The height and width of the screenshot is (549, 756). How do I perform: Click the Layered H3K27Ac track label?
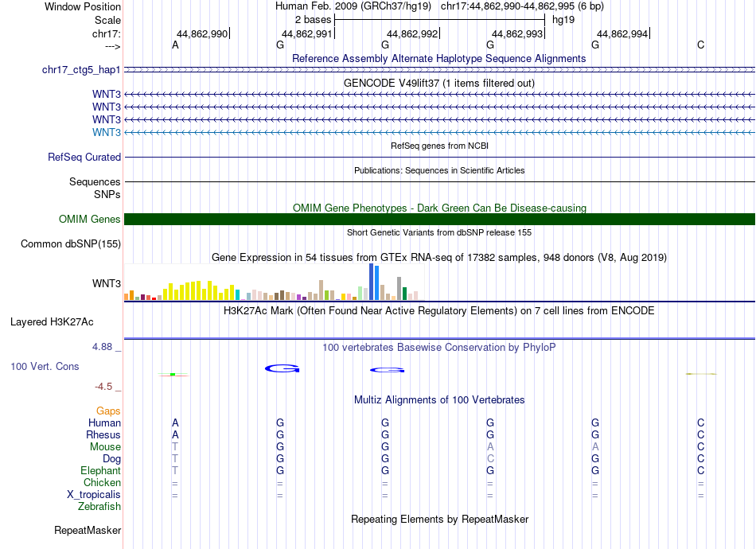pyautogui.click(x=52, y=322)
